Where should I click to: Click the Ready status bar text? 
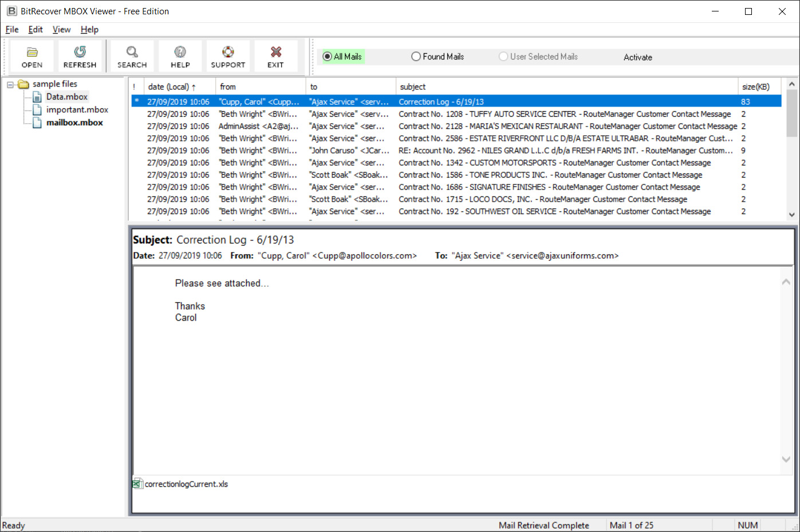14,525
